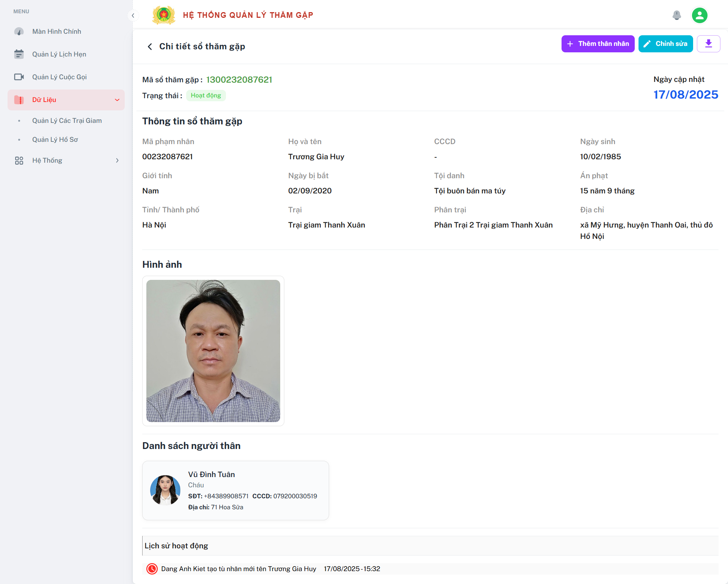Open Quản Lý Cuộc Gọi menu item
The height and width of the screenshot is (584, 728).
66,77
